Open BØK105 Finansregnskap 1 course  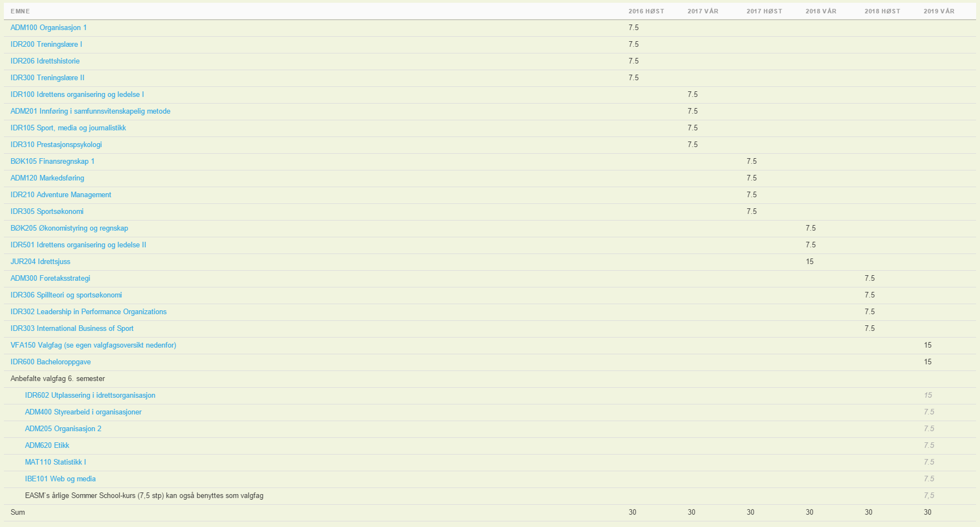coord(52,162)
